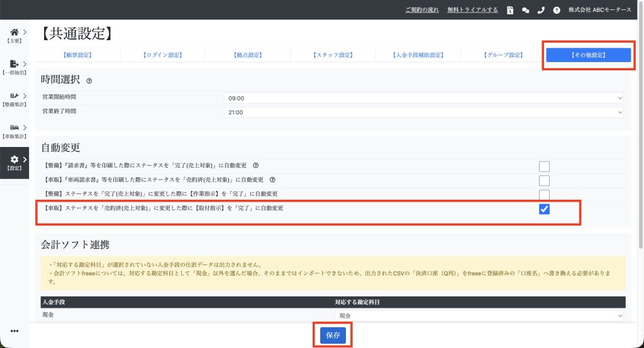Open the 営業終了時間 dropdown
Viewport: 644px width, 348px height.
[423, 112]
